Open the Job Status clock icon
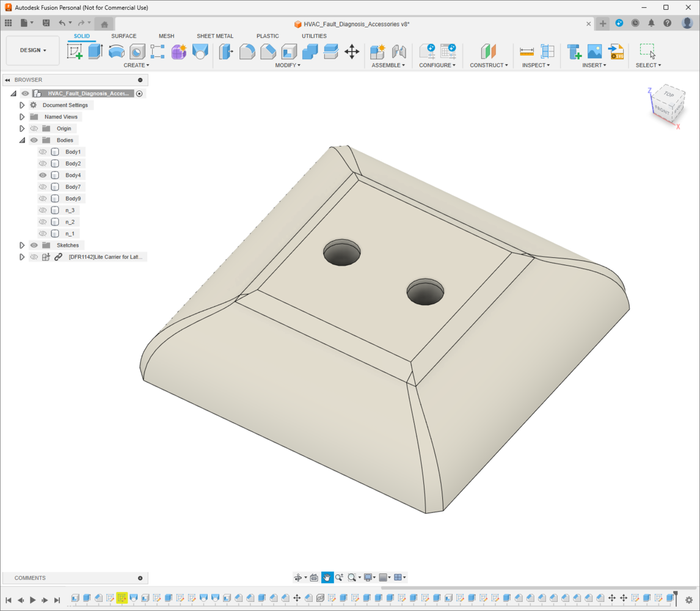This screenshot has width=700, height=611. coord(635,23)
